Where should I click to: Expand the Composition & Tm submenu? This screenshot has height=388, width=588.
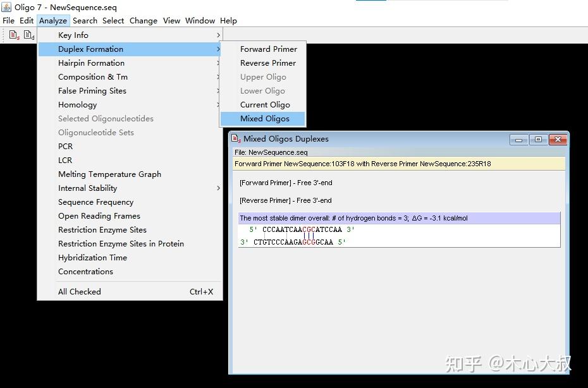click(130, 77)
